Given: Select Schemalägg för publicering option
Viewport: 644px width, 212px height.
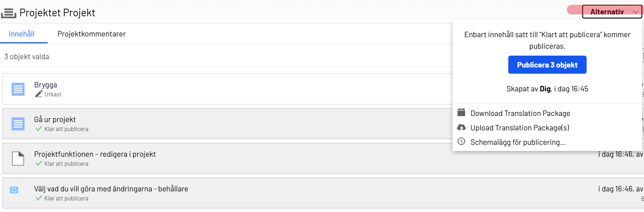Looking at the screenshot, I should [518, 142].
